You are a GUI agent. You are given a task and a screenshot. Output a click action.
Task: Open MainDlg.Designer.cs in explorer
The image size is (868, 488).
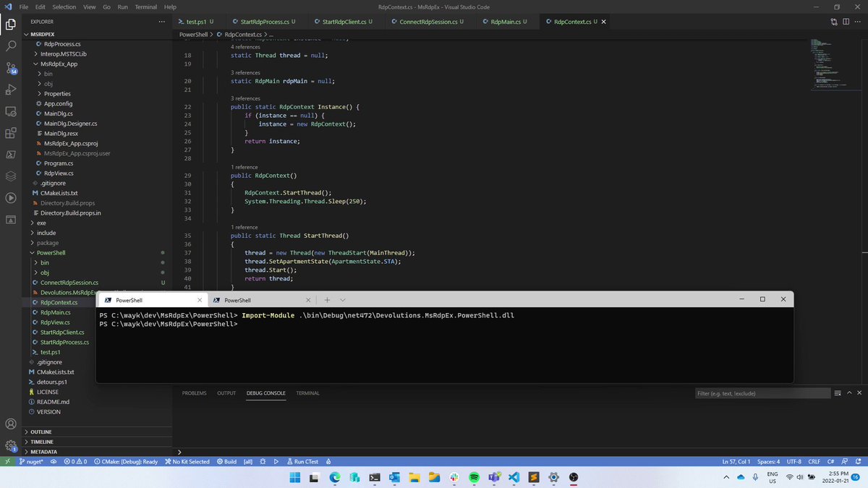pos(70,124)
